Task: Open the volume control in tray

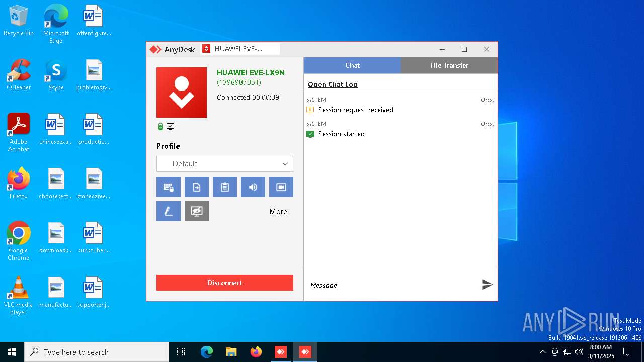Action: tap(579, 352)
